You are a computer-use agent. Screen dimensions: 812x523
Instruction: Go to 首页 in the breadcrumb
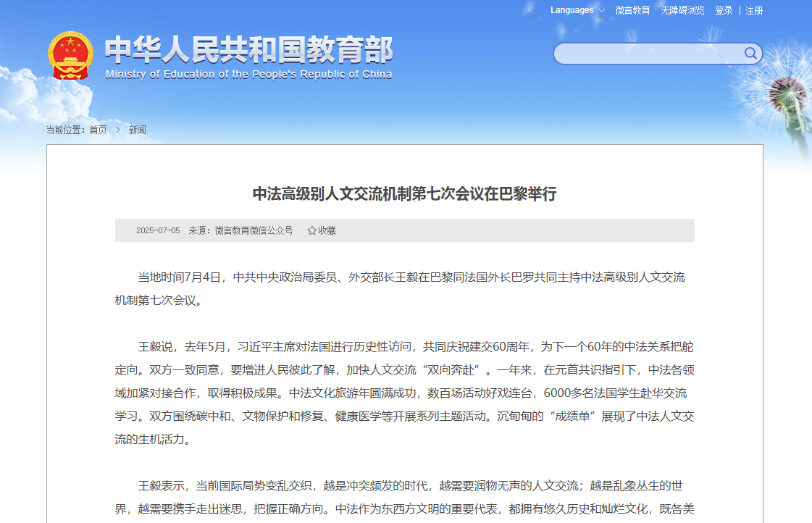[98, 130]
